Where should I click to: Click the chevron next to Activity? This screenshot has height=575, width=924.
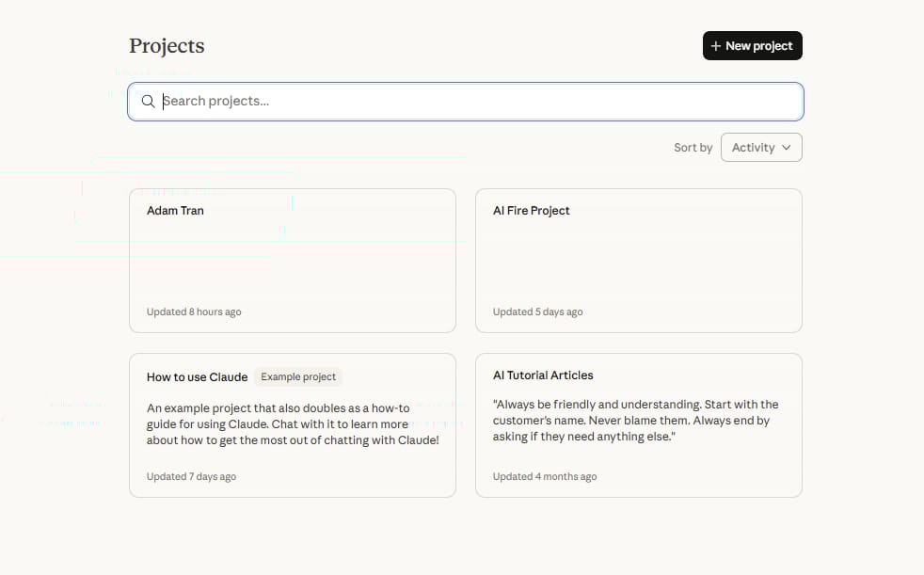[x=786, y=147]
